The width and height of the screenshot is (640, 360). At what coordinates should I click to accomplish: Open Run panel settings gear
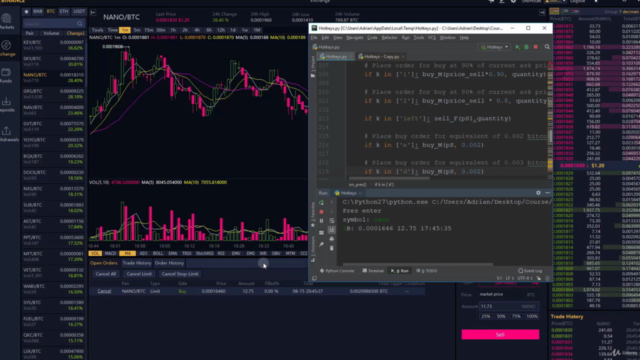pyautogui.click(x=538, y=193)
